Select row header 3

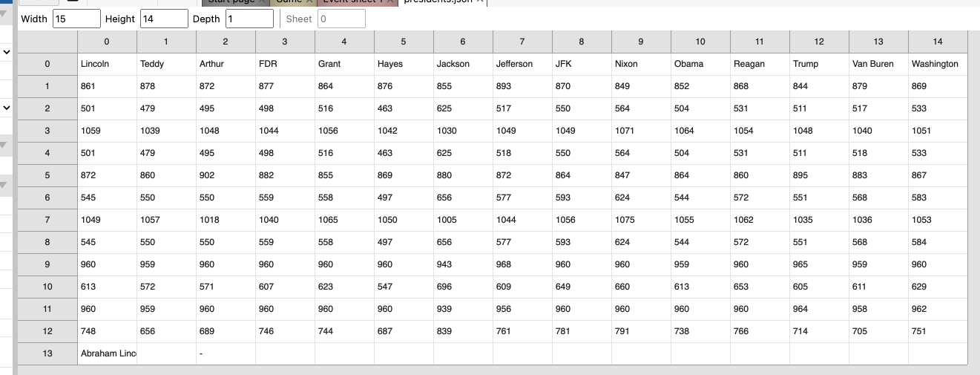[x=47, y=131]
